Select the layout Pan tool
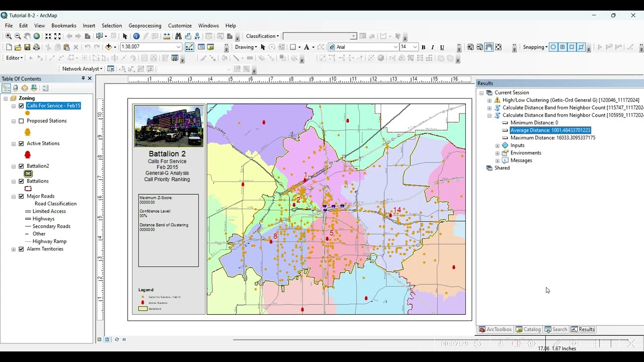Image resolution: width=644 pixels, height=362 pixels. pyautogui.click(x=489, y=47)
